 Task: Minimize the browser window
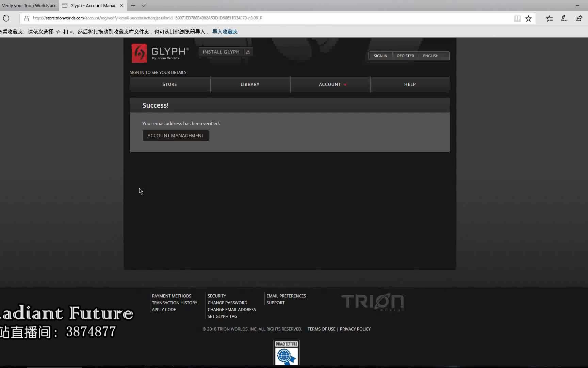click(577, 5)
